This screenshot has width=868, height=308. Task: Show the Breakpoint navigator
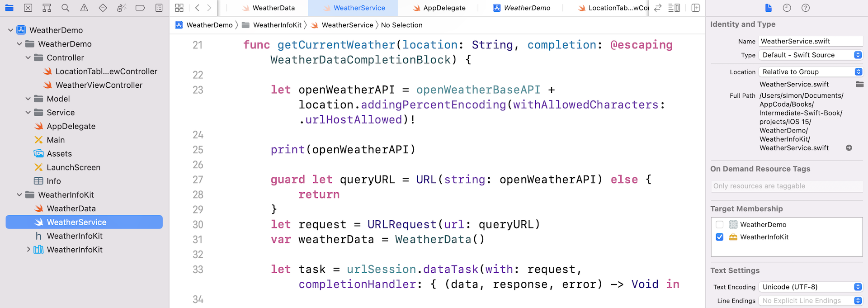(140, 8)
